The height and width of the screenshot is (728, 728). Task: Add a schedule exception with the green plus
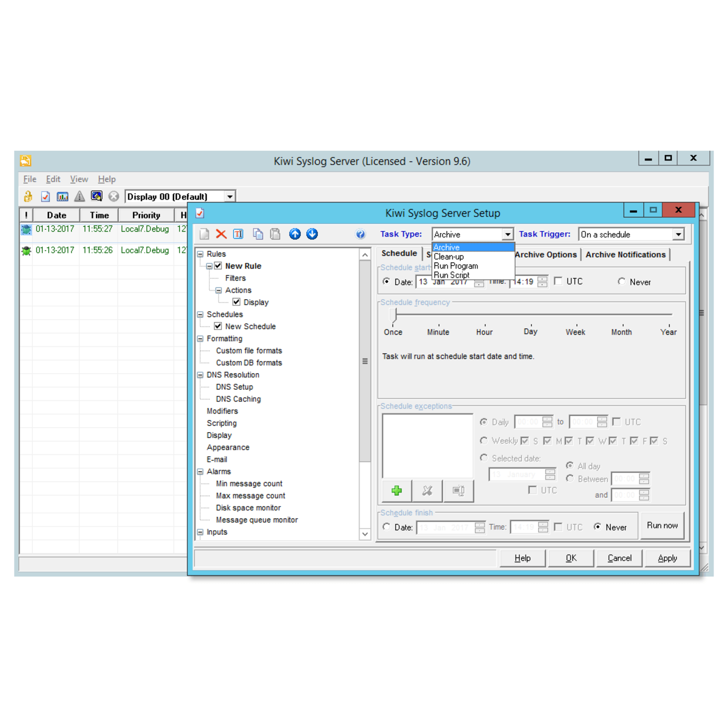coord(396,490)
